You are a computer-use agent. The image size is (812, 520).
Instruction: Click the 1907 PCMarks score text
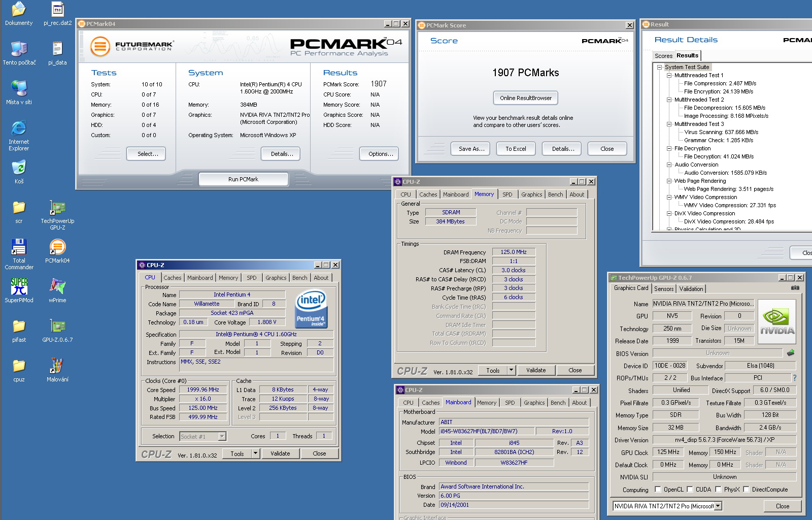525,73
